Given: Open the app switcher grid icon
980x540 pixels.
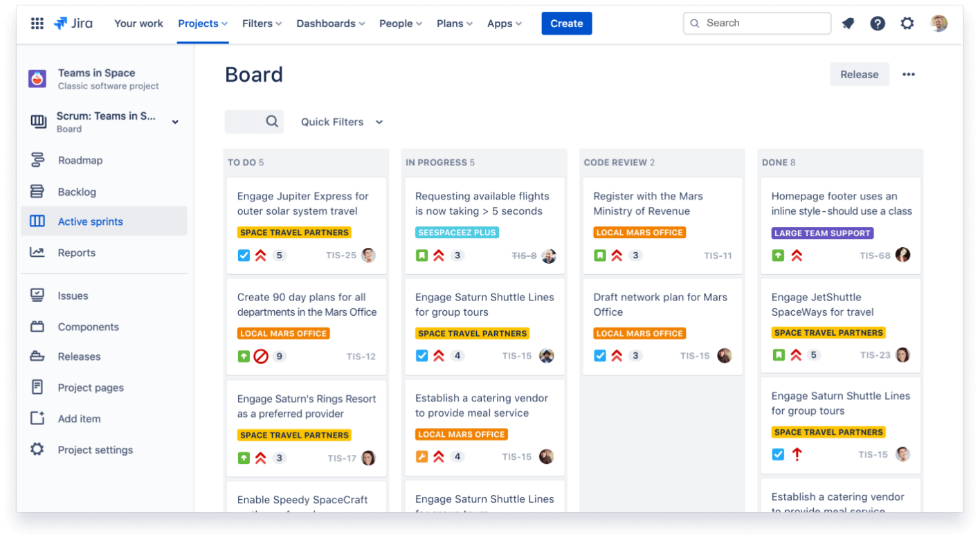Looking at the screenshot, I should (37, 23).
